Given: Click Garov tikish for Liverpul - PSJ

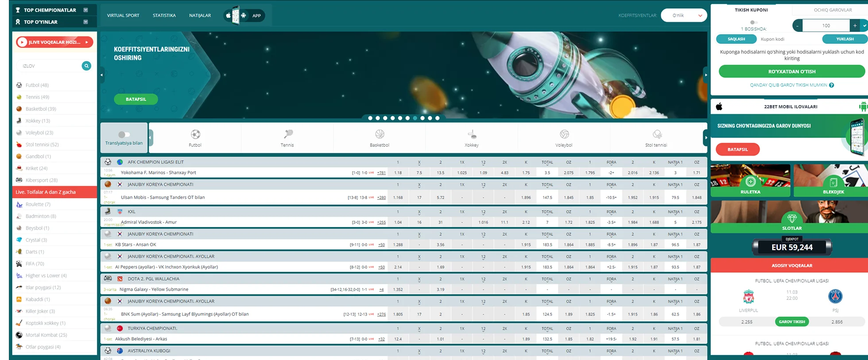Looking at the screenshot, I should pyautogui.click(x=792, y=322).
